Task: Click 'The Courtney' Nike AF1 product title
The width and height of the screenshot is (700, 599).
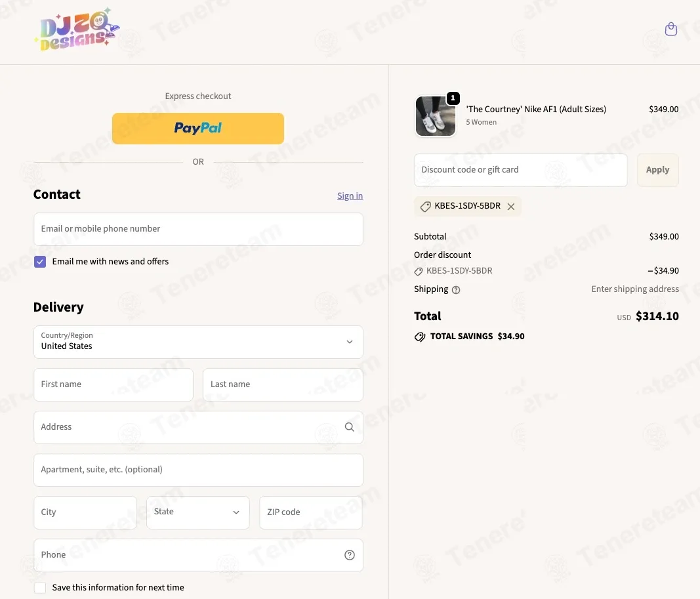Action: [x=536, y=110]
